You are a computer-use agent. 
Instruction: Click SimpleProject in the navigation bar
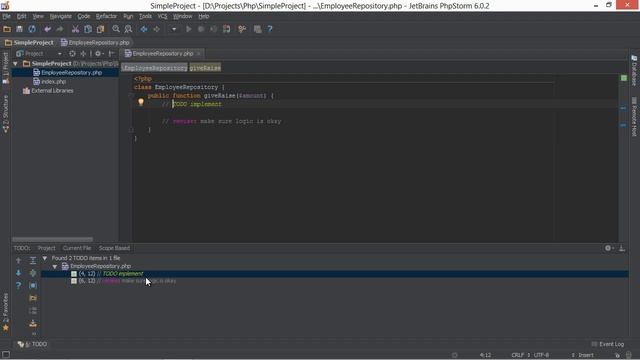click(29, 42)
